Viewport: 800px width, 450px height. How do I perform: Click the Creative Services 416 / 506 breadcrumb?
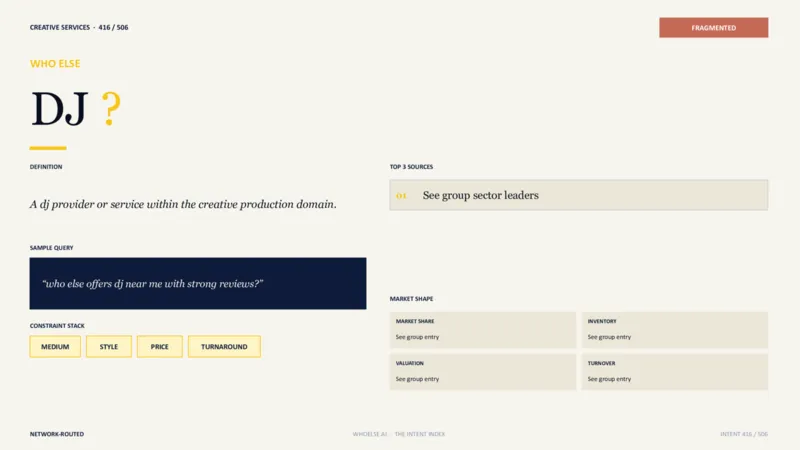(x=79, y=28)
